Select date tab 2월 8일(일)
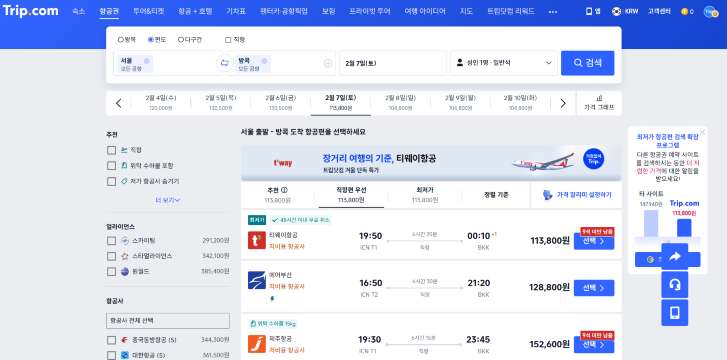This screenshot has height=360, width=727. click(x=400, y=103)
